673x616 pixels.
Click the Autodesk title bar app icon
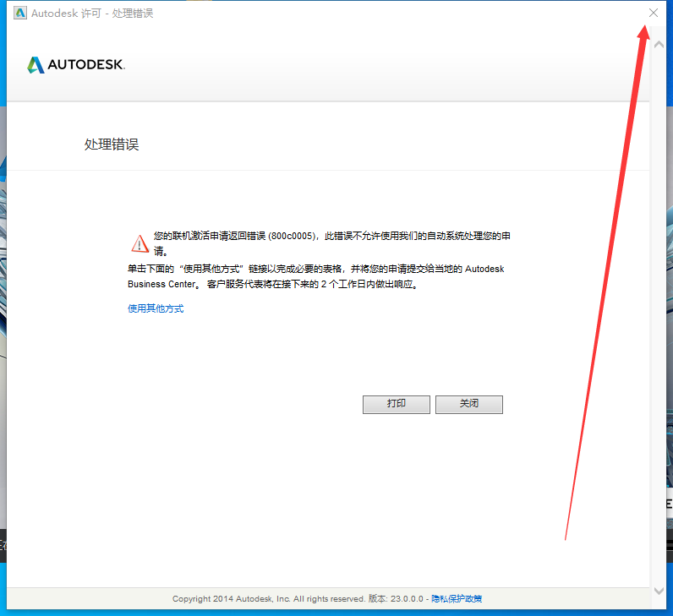point(19,13)
